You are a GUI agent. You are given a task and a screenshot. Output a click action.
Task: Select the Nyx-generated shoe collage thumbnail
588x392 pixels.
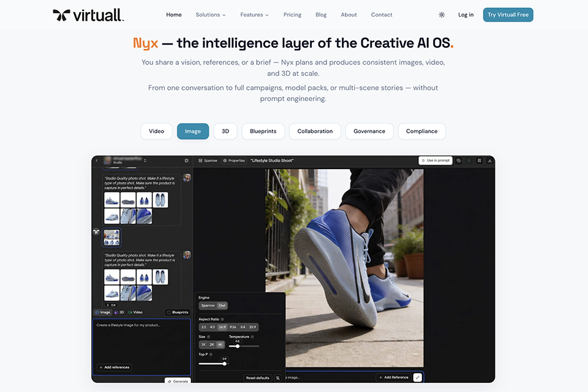point(111,238)
